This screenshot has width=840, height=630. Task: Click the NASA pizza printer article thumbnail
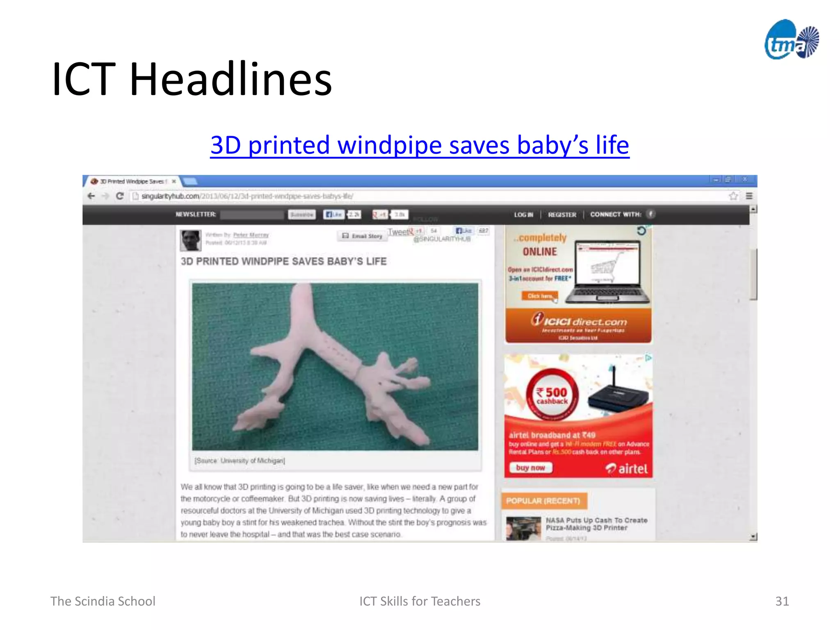[523, 529]
